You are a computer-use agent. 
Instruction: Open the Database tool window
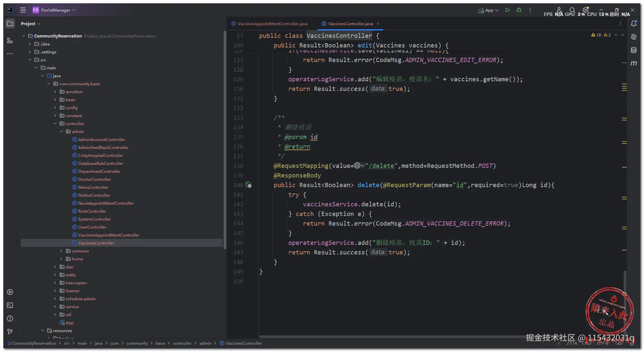click(x=634, y=50)
